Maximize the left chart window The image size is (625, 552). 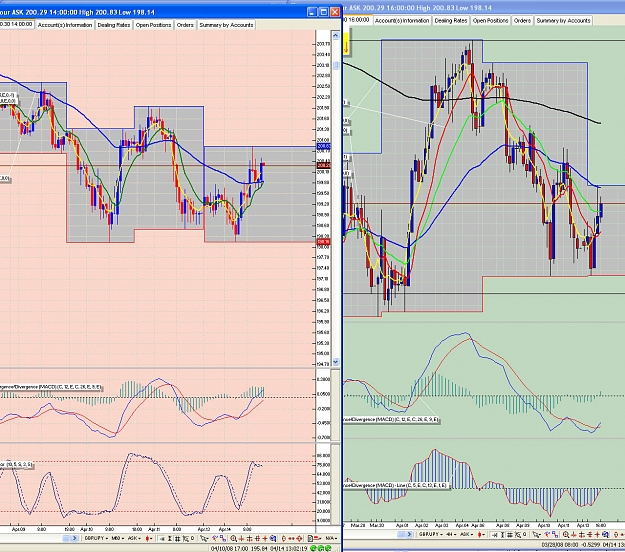coord(324,12)
